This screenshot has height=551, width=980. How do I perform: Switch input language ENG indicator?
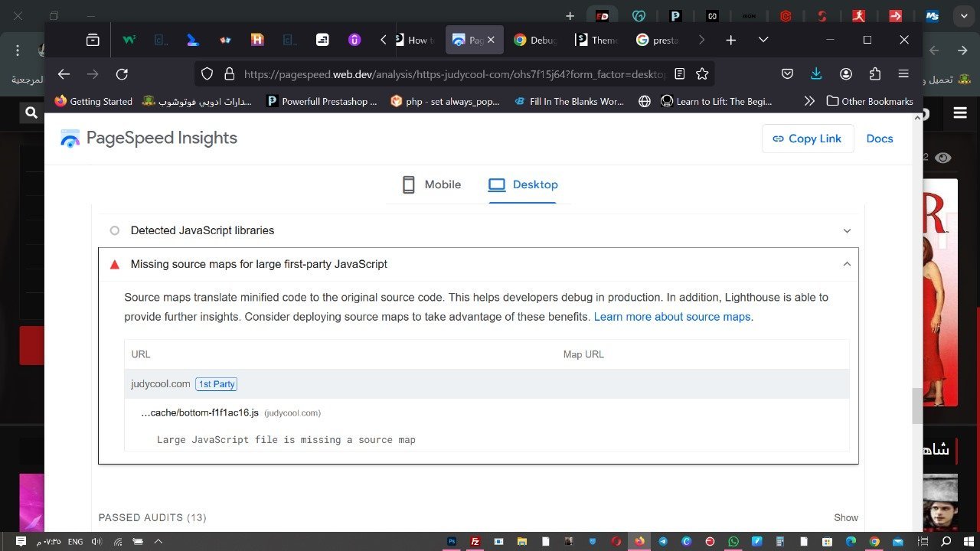75,541
